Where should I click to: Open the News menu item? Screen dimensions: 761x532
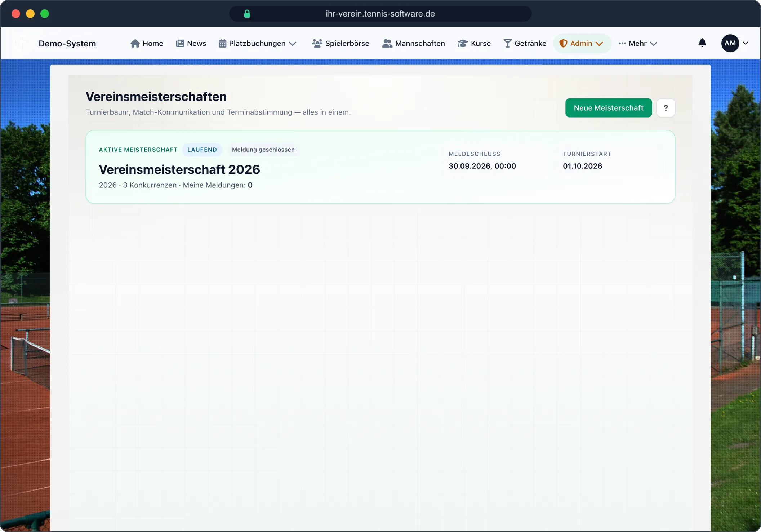click(x=191, y=44)
